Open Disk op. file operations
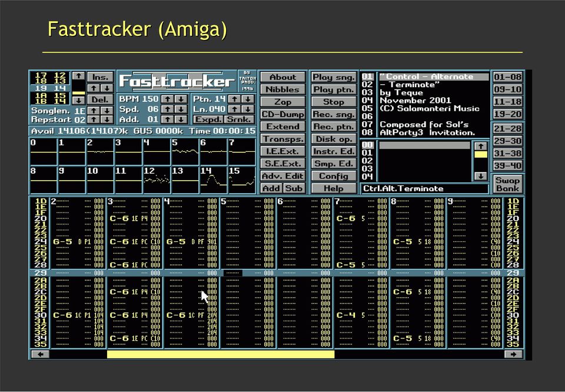Viewport: 565px width, 392px height. click(x=334, y=139)
